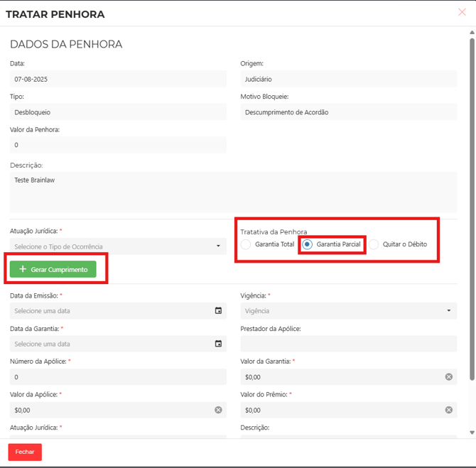Screen dimensions: 476x468
Task: Click the scrollbar up arrow
Action: [x=472, y=31]
